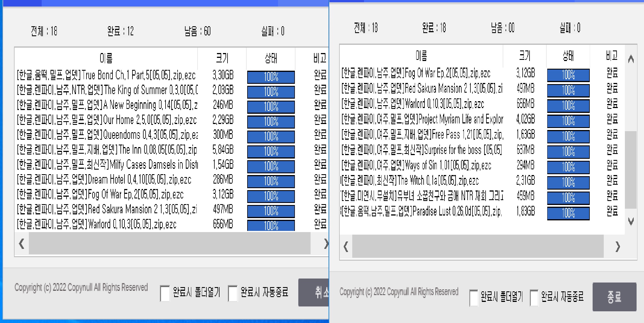Check 완료시 자동종료 in left window

point(233,293)
